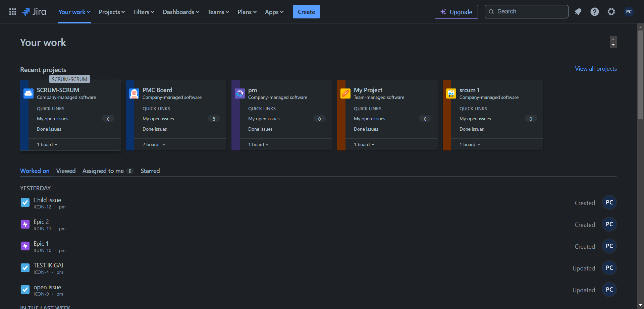Expand the pm project 1 board dropdown
644x309 pixels.
click(x=259, y=144)
